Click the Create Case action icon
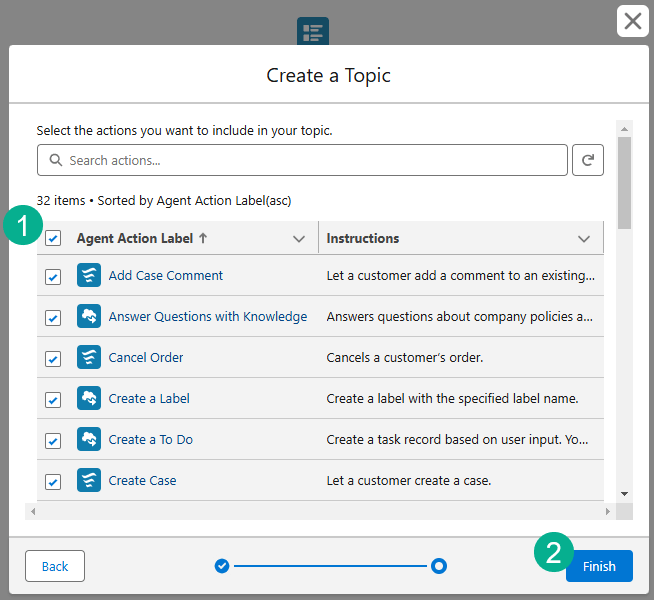Image resolution: width=654 pixels, height=600 pixels. point(89,480)
